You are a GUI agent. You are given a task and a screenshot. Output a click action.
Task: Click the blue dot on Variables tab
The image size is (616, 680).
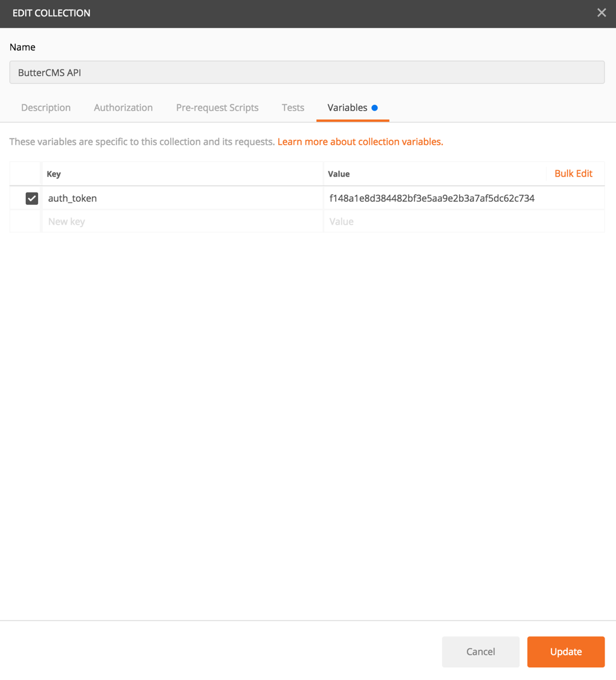pyautogui.click(x=374, y=108)
